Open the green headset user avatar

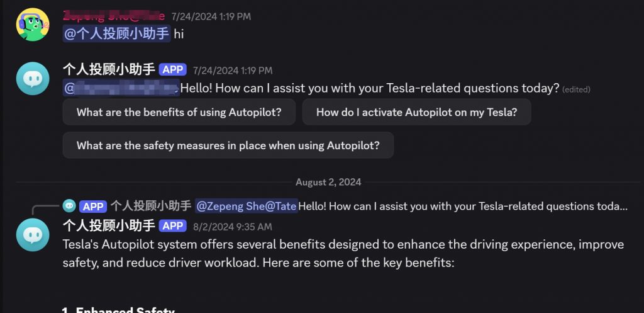point(33,25)
